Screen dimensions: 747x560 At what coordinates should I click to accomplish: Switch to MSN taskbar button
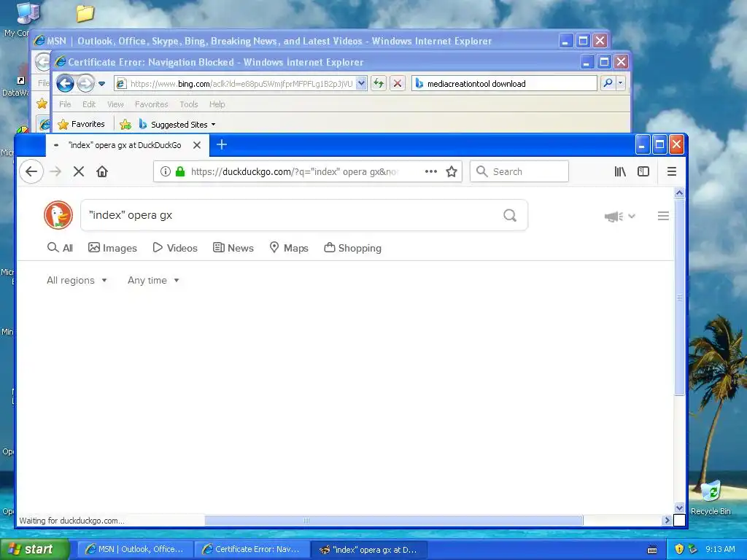(135, 550)
